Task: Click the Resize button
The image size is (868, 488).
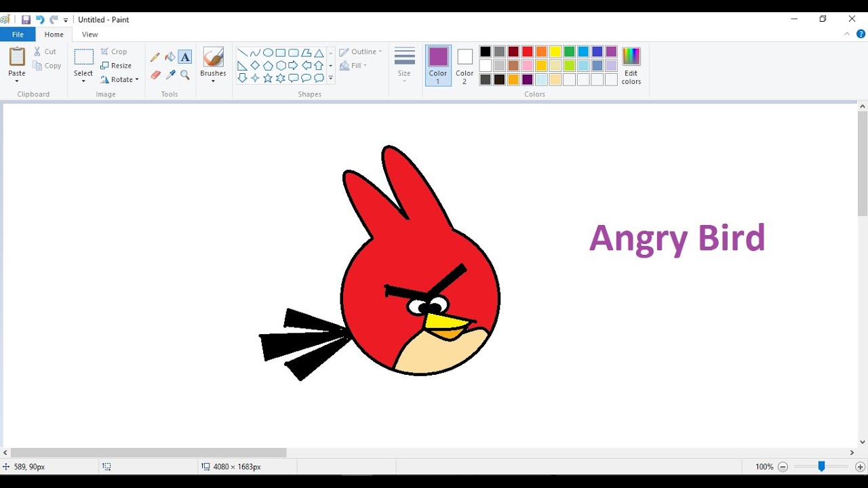Action: click(116, 66)
